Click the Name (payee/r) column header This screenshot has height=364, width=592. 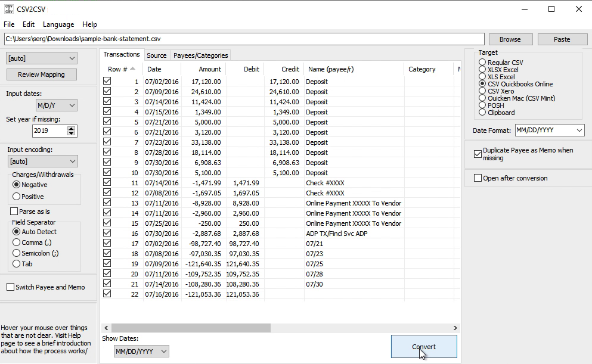(x=354, y=69)
